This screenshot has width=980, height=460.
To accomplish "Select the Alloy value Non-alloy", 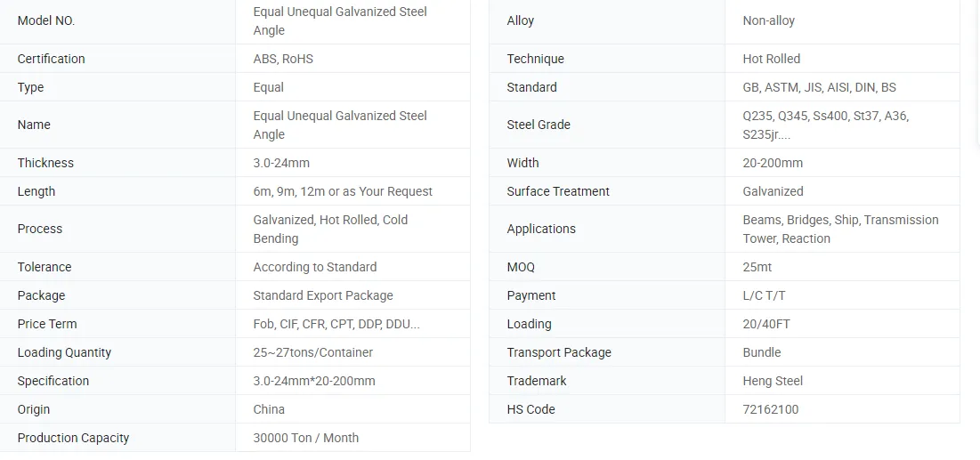I will coord(769,20).
